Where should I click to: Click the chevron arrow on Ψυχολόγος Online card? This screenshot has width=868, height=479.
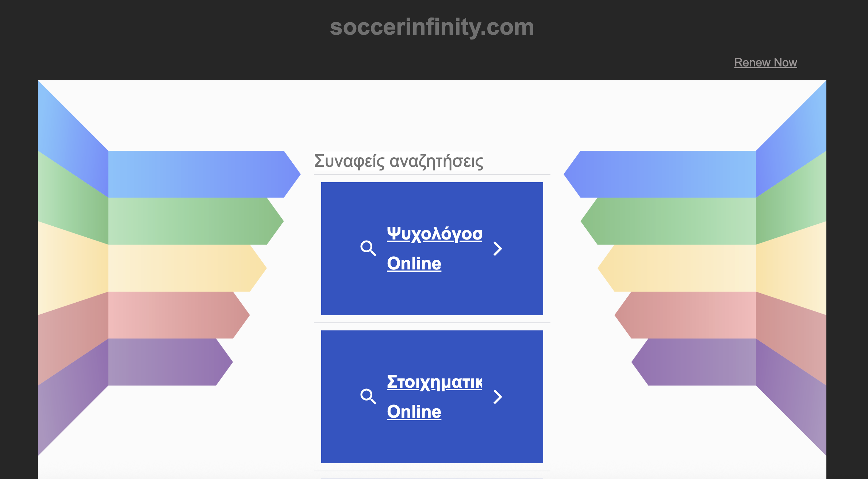(498, 249)
